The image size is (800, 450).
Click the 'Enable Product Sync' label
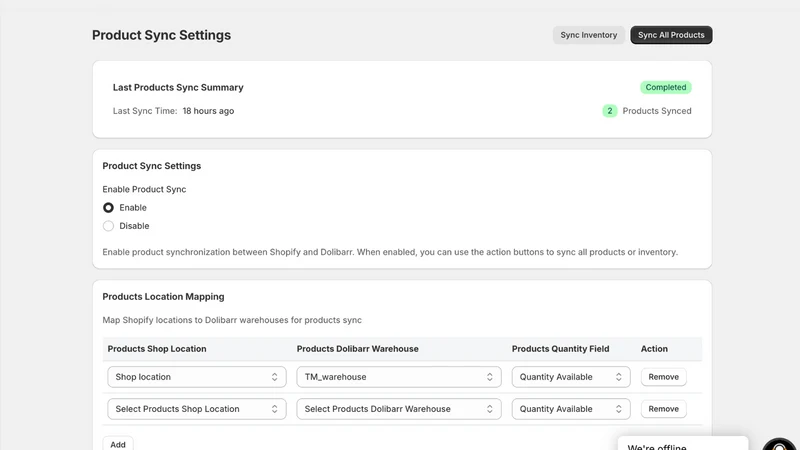144,189
